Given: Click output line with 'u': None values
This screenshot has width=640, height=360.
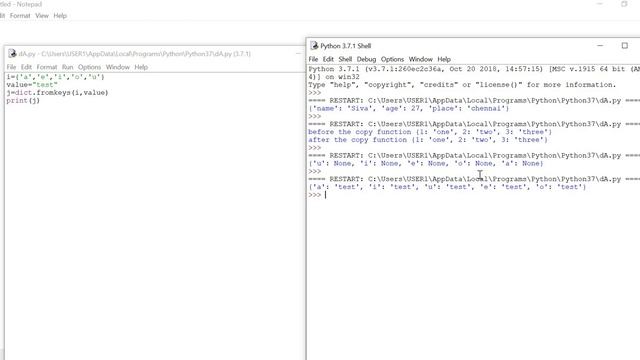Looking at the screenshot, I should click(426, 163).
